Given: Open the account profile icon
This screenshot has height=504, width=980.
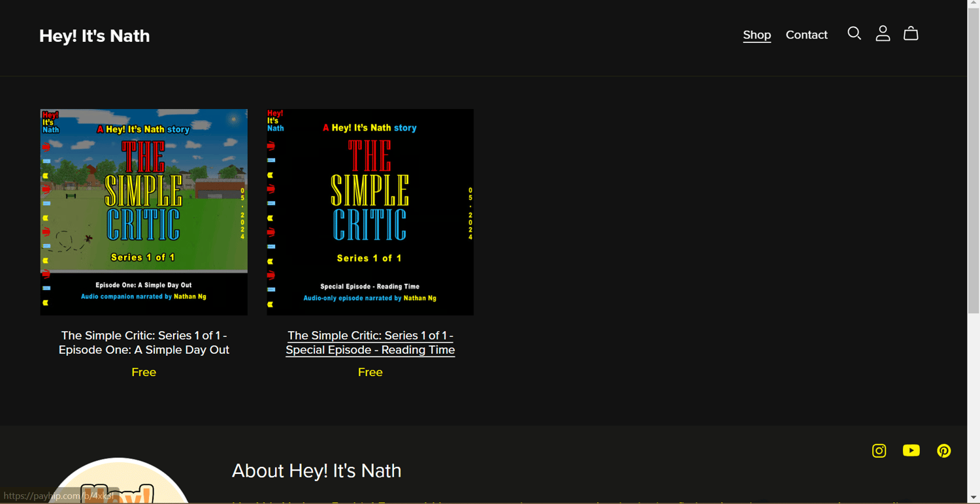Looking at the screenshot, I should point(883,33).
